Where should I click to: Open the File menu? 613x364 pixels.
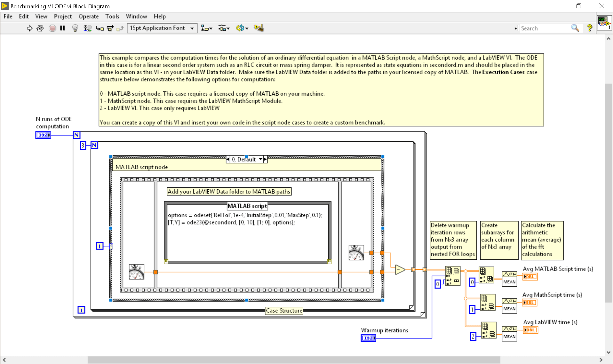pos(8,16)
